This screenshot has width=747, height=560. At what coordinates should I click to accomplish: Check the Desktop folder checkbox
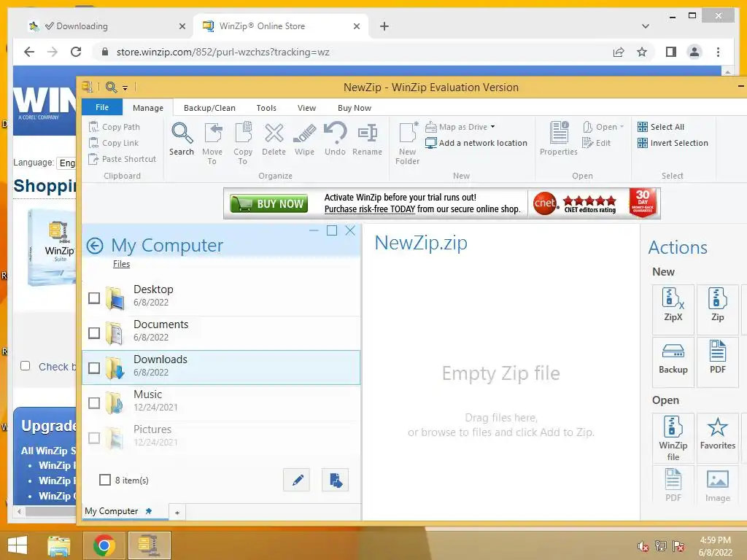click(94, 298)
